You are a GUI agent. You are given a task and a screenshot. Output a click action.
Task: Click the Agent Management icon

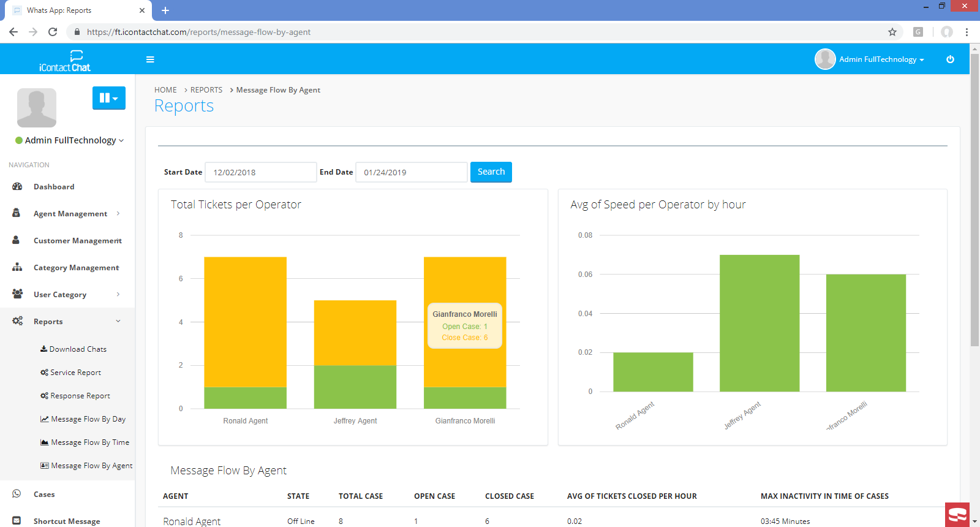(x=17, y=213)
